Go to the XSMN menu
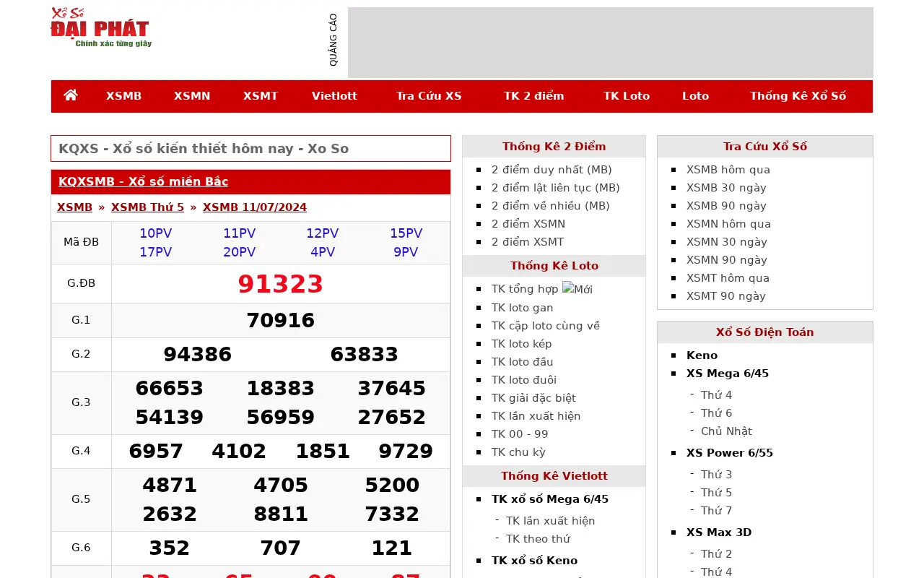The width and height of the screenshot is (924, 578). pos(192,96)
